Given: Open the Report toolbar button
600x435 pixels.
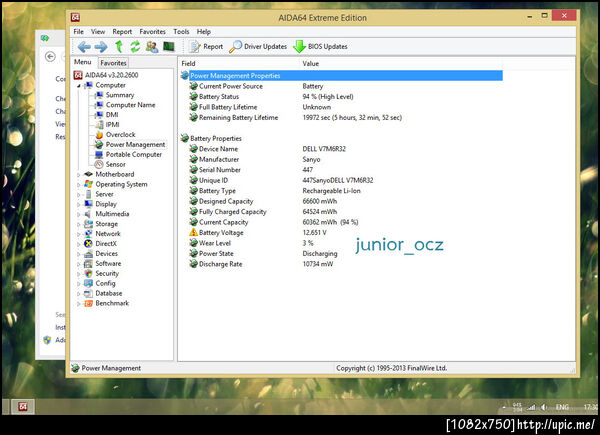Looking at the screenshot, I should 206,47.
